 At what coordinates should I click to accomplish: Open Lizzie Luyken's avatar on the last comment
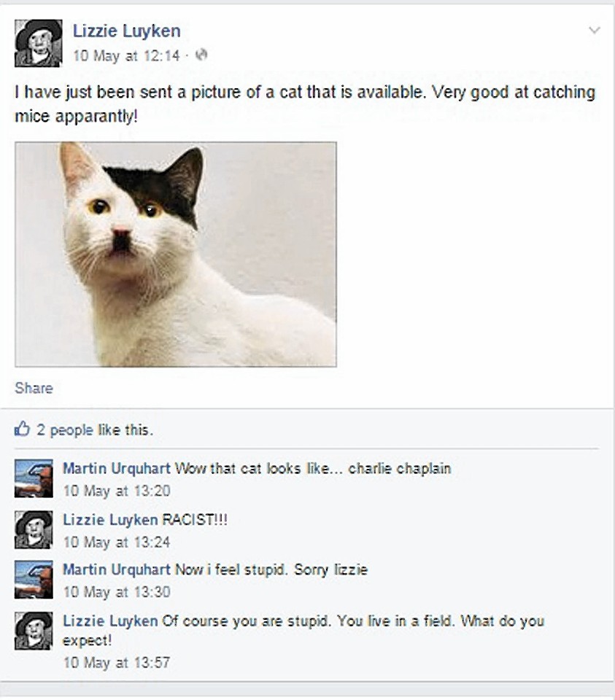click(34, 630)
